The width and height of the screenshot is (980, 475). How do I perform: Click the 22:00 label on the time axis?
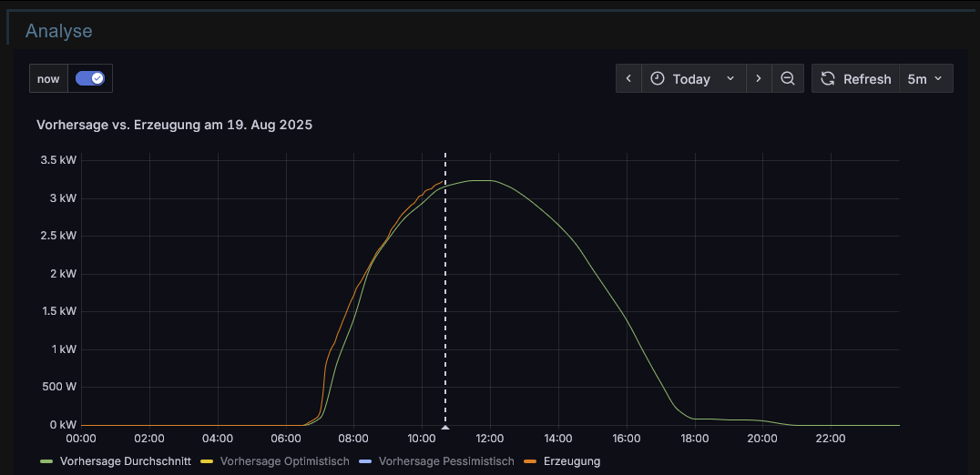click(831, 439)
